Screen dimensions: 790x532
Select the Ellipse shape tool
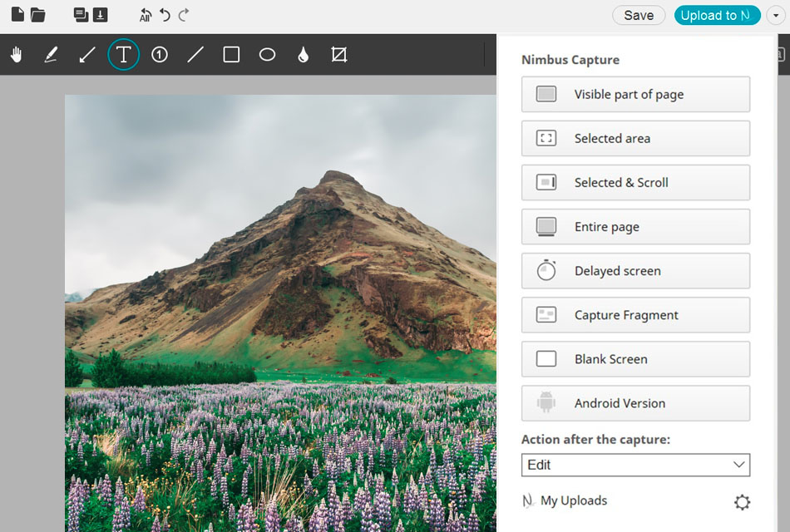[x=267, y=54]
